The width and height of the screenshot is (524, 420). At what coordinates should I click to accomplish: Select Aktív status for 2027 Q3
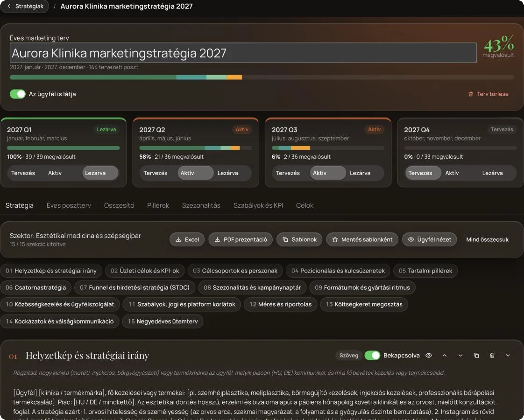click(328, 173)
